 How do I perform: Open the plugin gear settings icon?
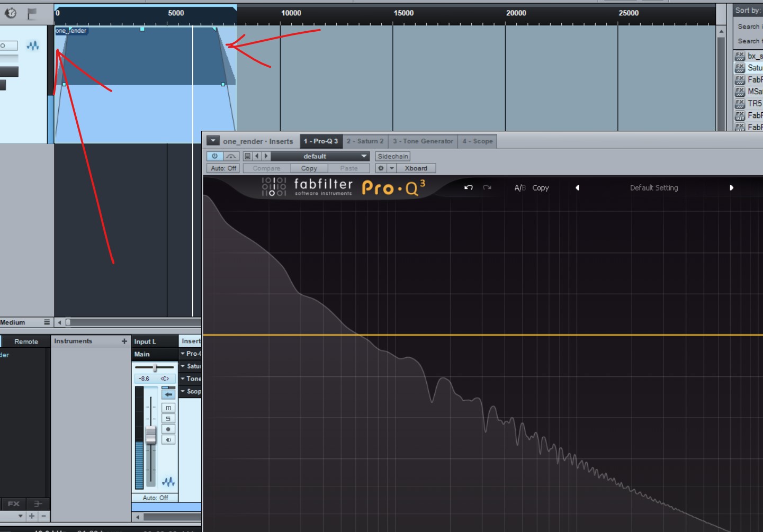381,168
